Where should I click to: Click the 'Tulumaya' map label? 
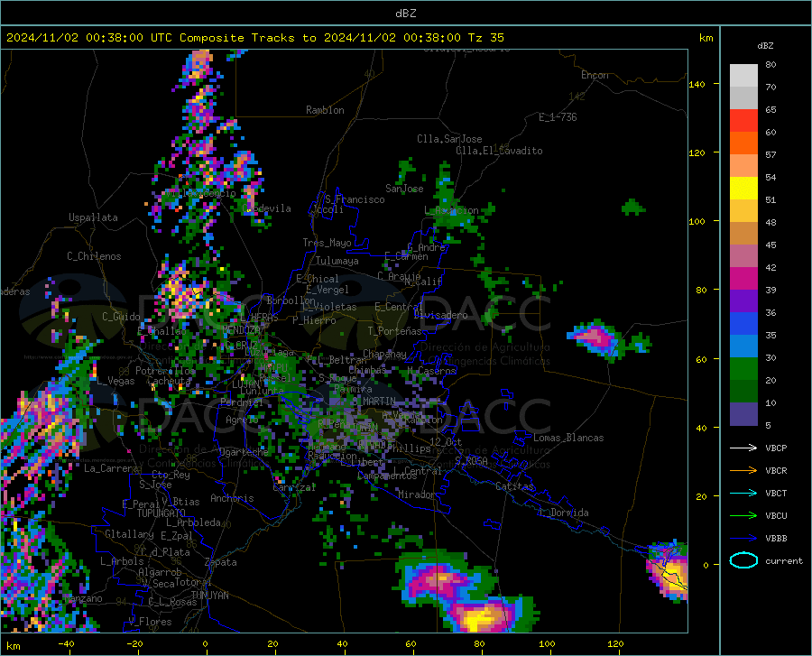(337, 261)
